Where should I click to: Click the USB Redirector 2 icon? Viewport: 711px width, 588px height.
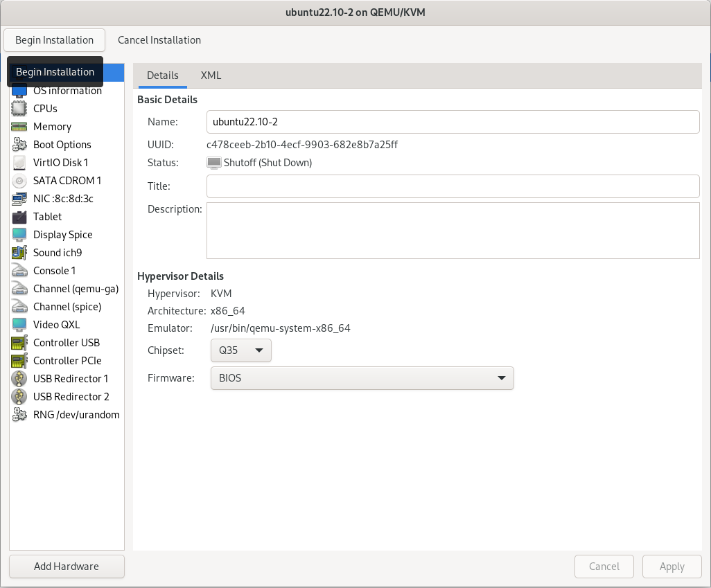[x=19, y=397]
